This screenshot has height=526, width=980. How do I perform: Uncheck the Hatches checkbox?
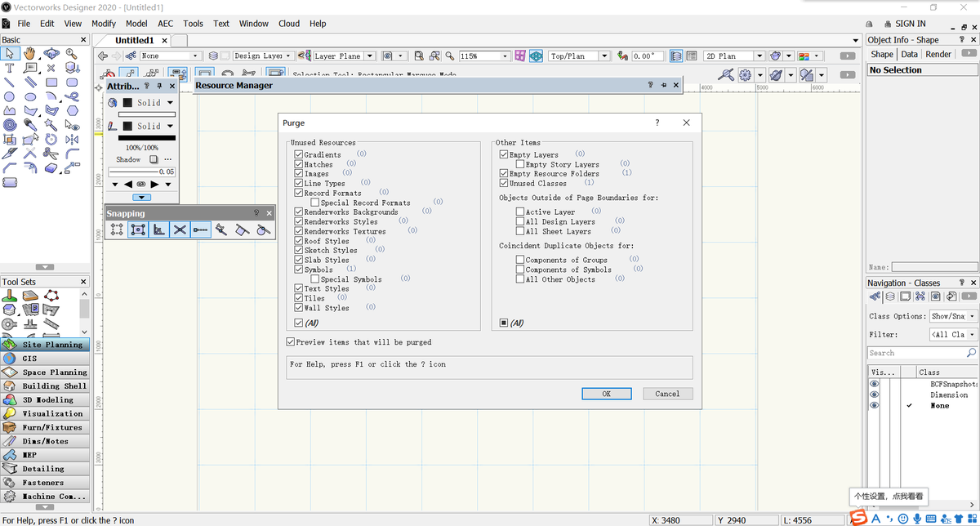click(x=299, y=164)
